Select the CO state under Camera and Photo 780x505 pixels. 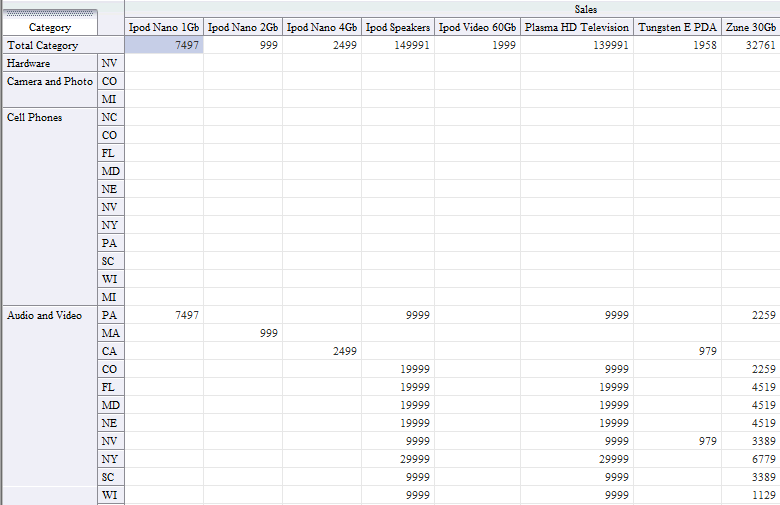[x=111, y=81]
